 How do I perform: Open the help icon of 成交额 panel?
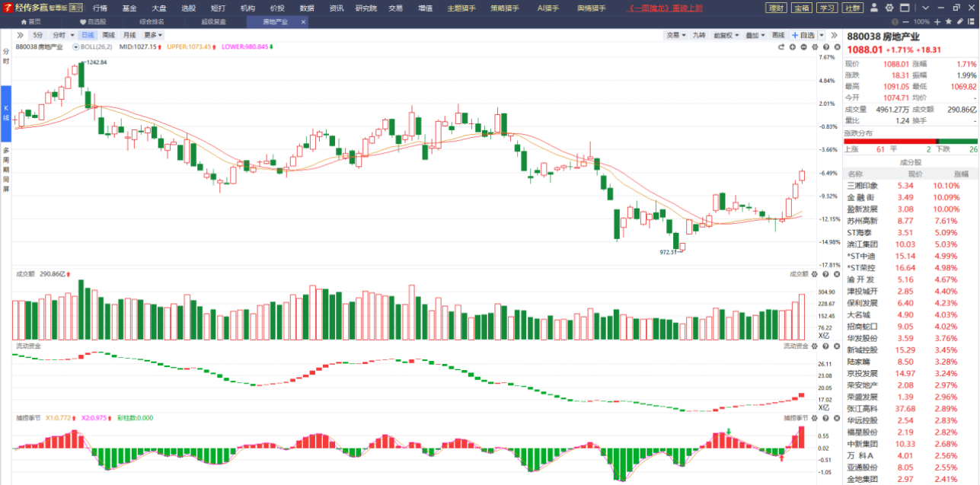[825, 274]
